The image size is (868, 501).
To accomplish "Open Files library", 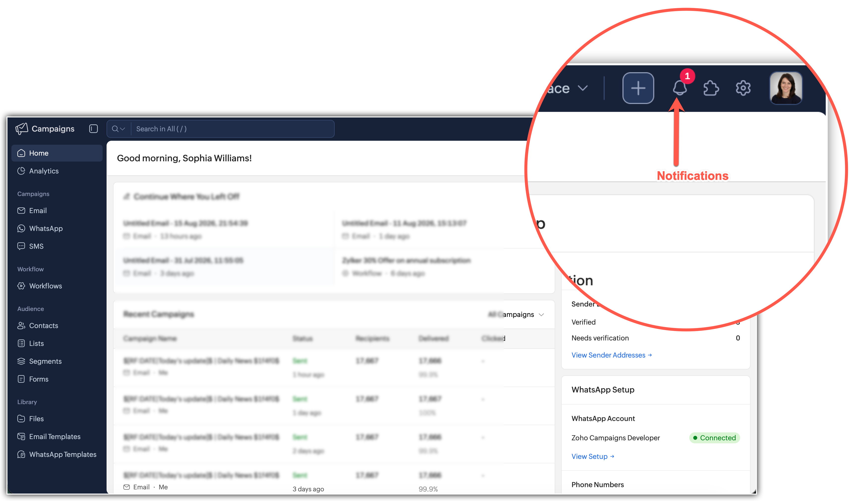I will 57,419.
